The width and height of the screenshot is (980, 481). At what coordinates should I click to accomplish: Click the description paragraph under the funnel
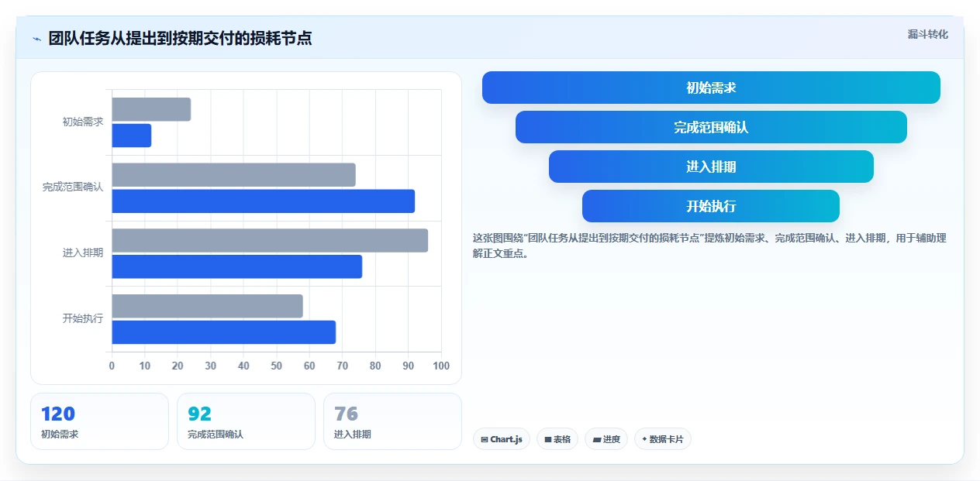709,246
